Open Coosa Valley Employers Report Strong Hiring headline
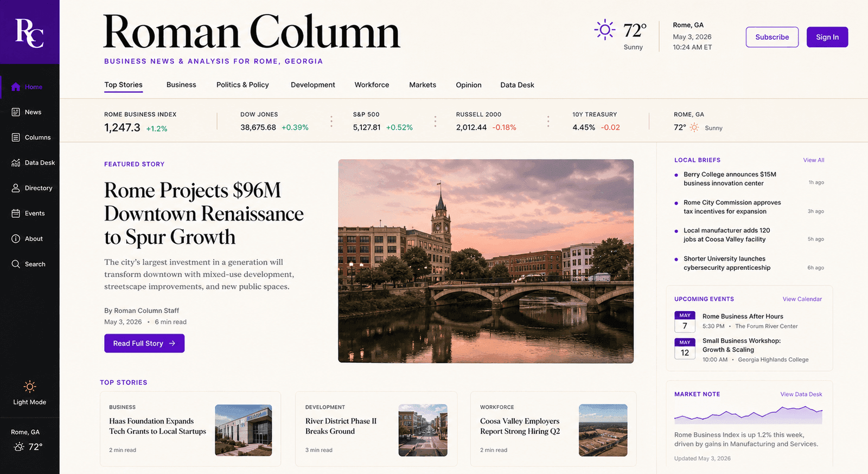 click(x=520, y=426)
